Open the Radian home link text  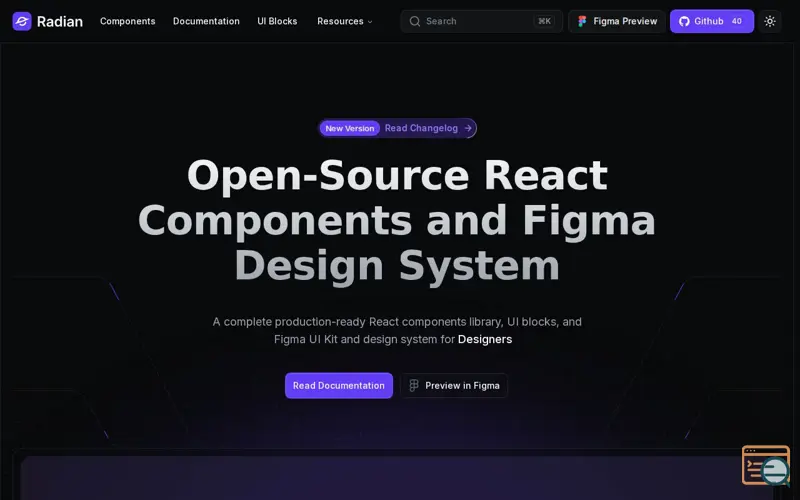pyautogui.click(x=60, y=21)
